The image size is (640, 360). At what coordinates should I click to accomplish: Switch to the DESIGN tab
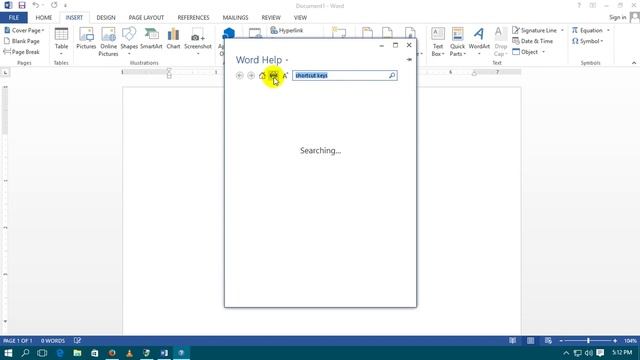pos(106,18)
